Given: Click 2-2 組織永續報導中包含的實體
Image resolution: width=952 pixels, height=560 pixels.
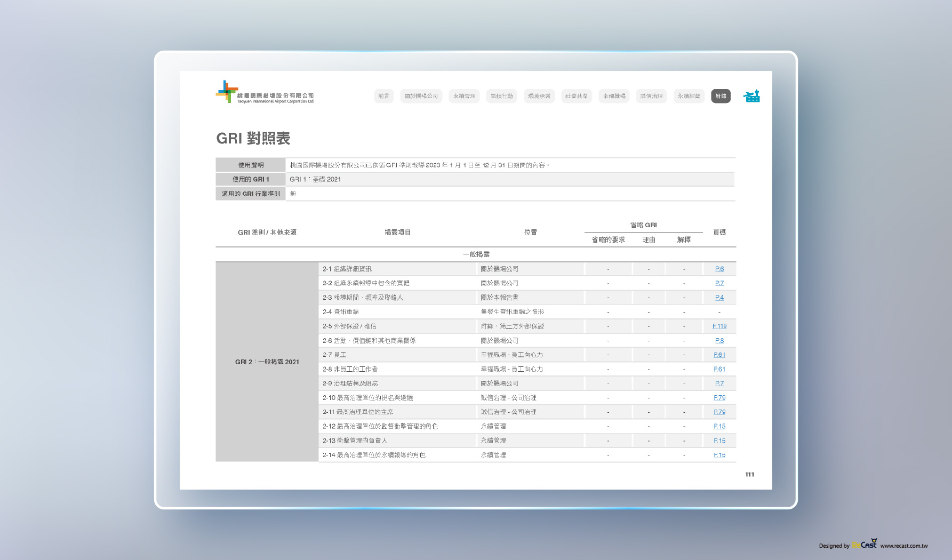Looking at the screenshot, I should tap(366, 283).
